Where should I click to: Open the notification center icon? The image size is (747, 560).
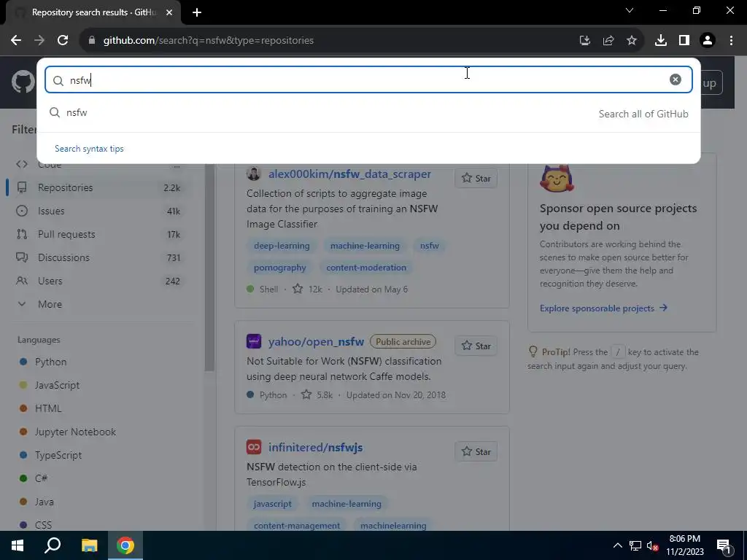(724, 546)
